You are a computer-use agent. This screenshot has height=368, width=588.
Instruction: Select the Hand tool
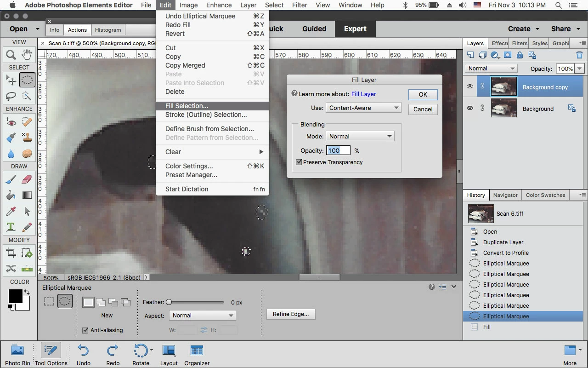(x=27, y=55)
